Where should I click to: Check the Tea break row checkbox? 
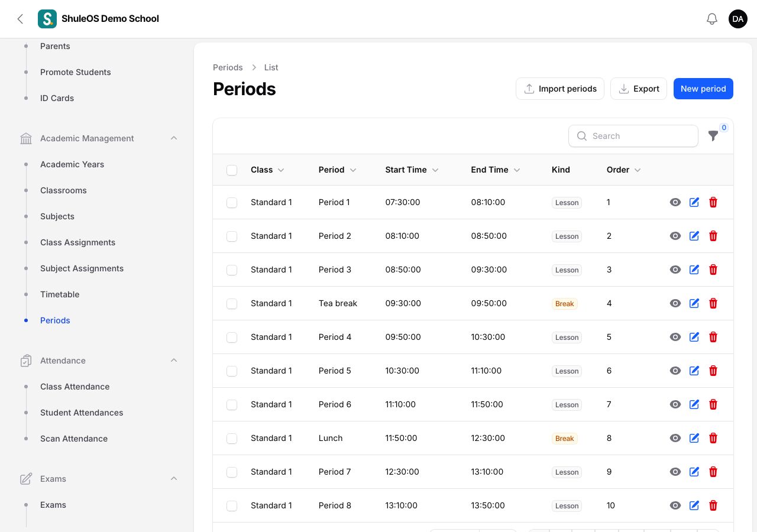coord(232,304)
